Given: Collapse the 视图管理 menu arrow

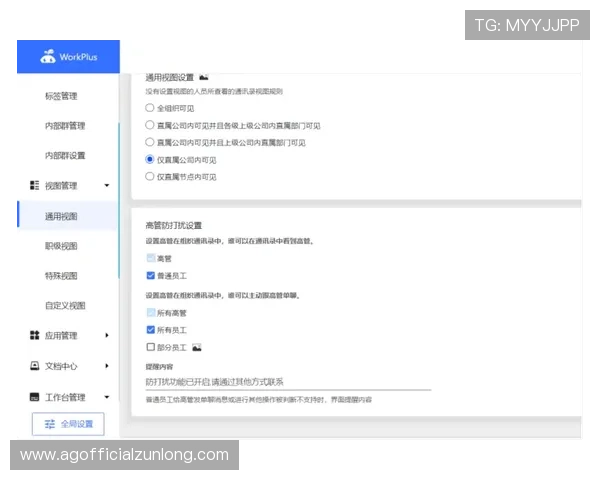Looking at the screenshot, I should click(x=107, y=186).
